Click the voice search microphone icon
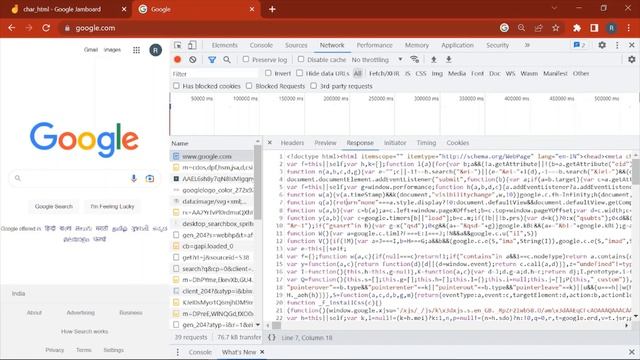 pos(133,178)
